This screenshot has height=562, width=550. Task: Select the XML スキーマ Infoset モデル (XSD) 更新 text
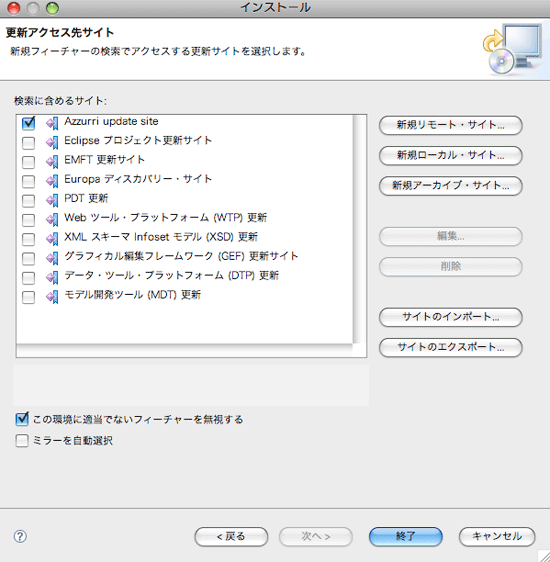[x=161, y=237]
